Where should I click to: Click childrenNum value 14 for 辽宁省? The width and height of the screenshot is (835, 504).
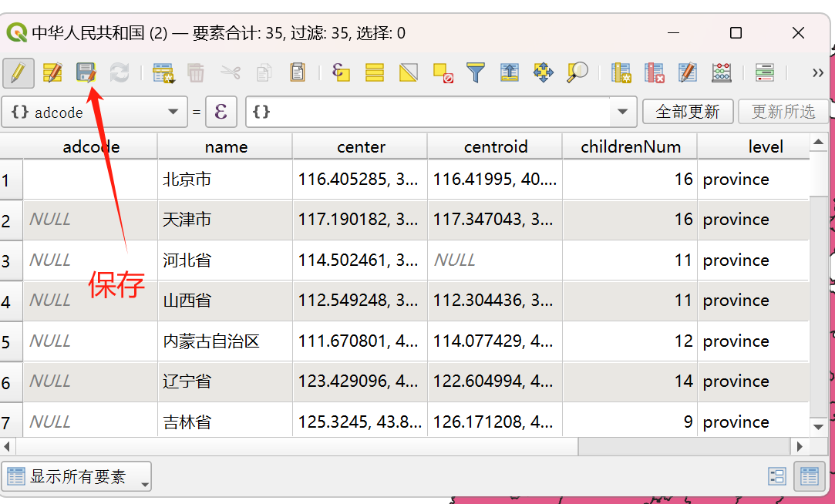point(631,381)
